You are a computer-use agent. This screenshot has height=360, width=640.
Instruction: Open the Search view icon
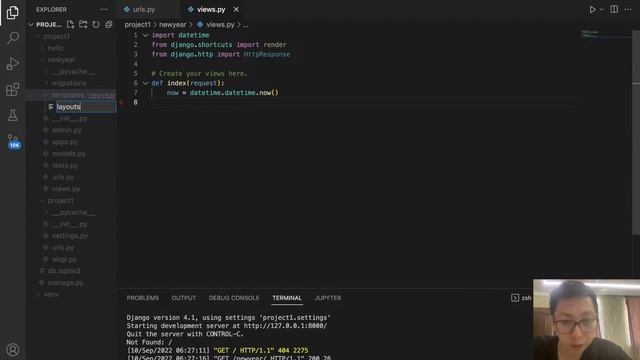click(13, 38)
